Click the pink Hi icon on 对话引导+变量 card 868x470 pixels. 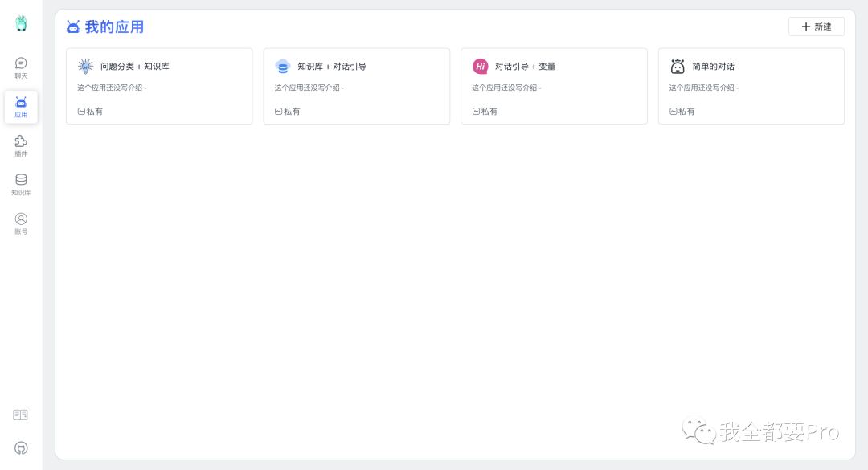481,66
